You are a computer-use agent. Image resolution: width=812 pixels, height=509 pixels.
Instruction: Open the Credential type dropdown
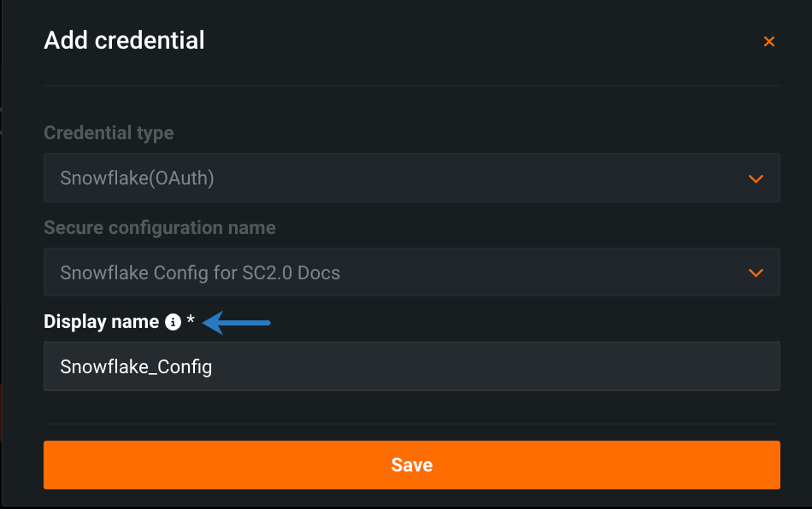[x=411, y=178]
